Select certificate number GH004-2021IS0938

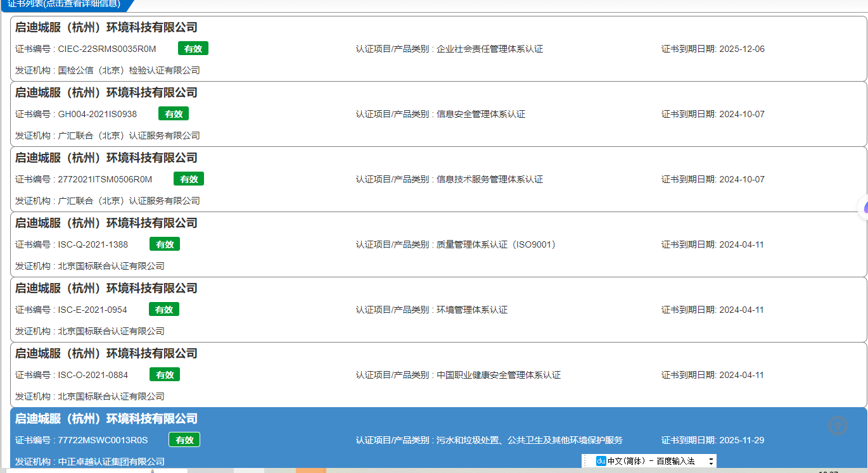click(98, 114)
